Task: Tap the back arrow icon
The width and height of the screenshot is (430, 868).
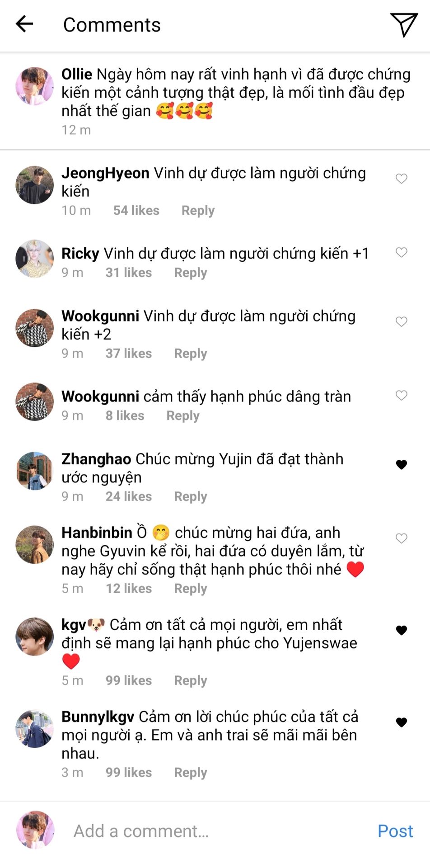Action: 24,24
